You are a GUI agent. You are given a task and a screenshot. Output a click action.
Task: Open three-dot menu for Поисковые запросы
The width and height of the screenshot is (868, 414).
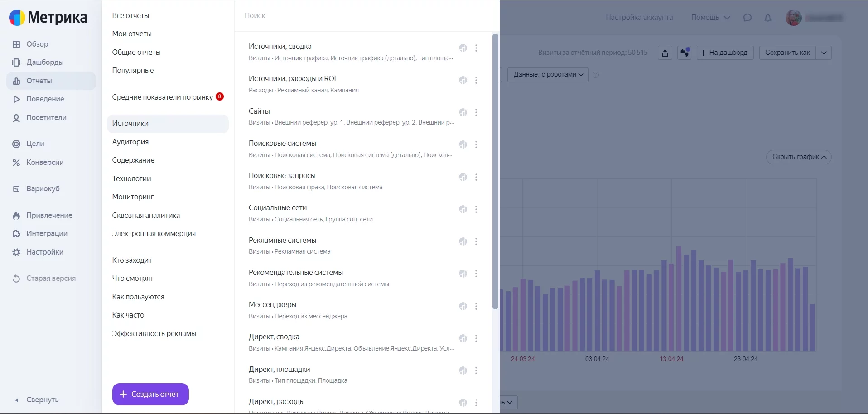(476, 177)
